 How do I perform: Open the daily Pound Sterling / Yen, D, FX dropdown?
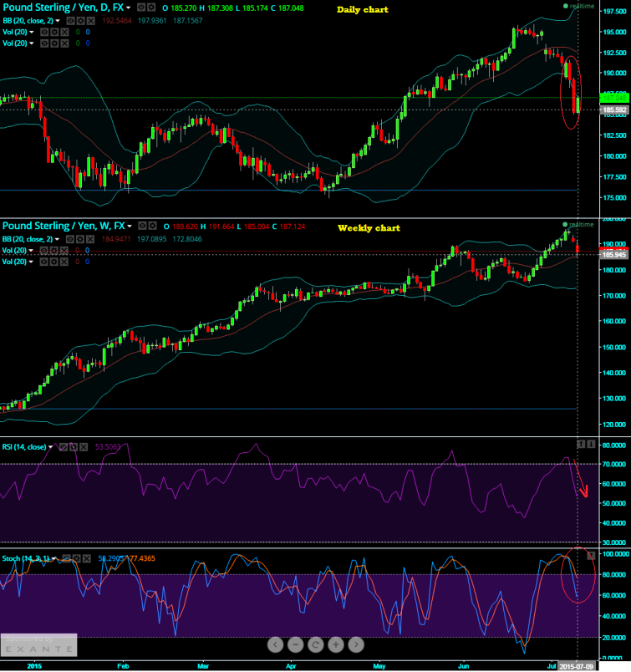click(129, 8)
